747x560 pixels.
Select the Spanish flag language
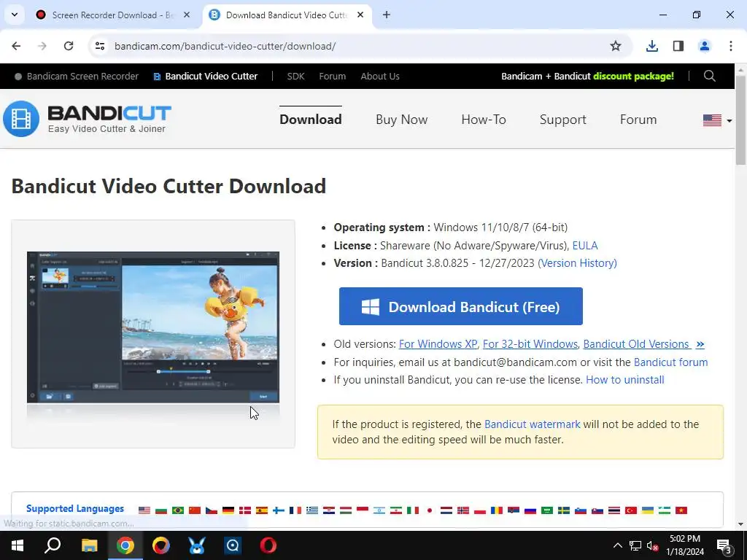tap(262, 510)
